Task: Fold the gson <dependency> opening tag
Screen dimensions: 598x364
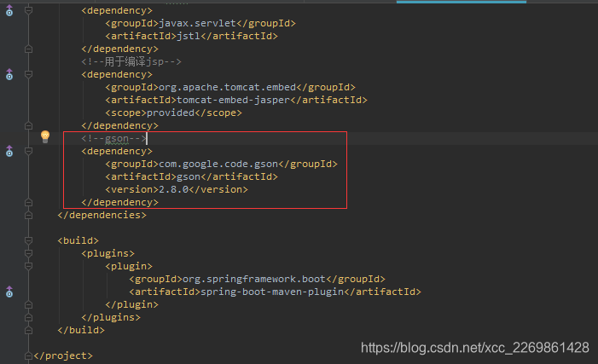Action: tap(28, 152)
